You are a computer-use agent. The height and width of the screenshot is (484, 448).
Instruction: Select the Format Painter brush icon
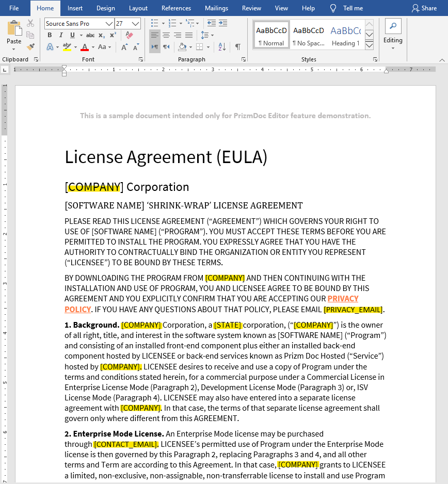[x=30, y=47]
